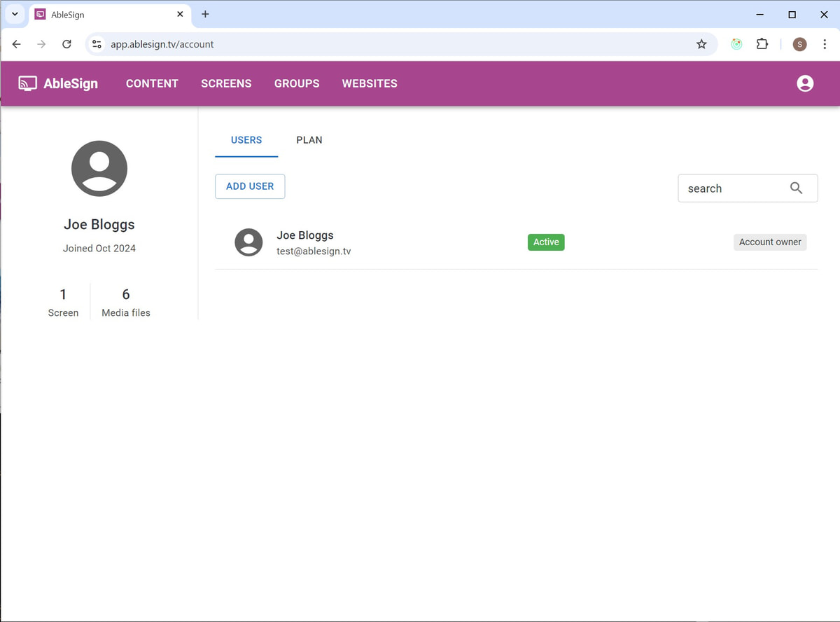View site information icon in address bar
The height and width of the screenshot is (622, 840).
point(97,44)
